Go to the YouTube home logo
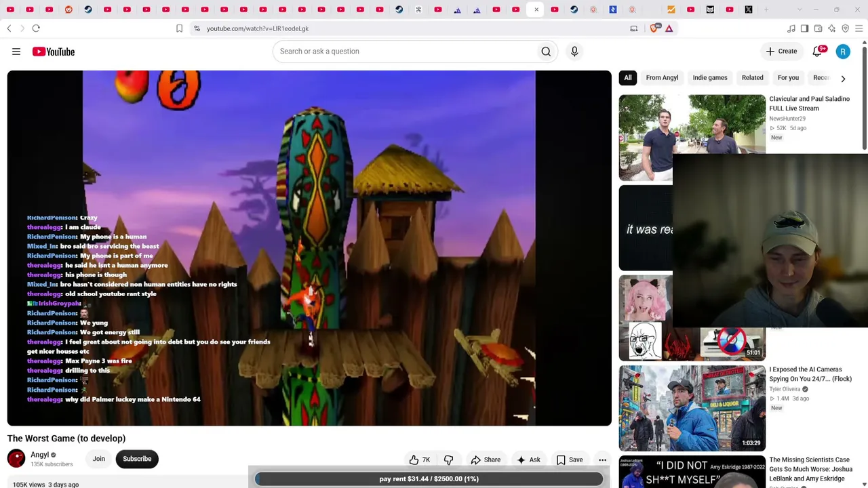The width and height of the screenshot is (868, 488). [x=54, y=52]
